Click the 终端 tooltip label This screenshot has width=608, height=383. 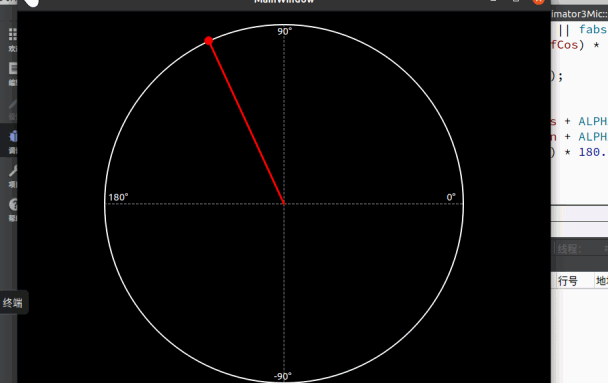click(13, 303)
